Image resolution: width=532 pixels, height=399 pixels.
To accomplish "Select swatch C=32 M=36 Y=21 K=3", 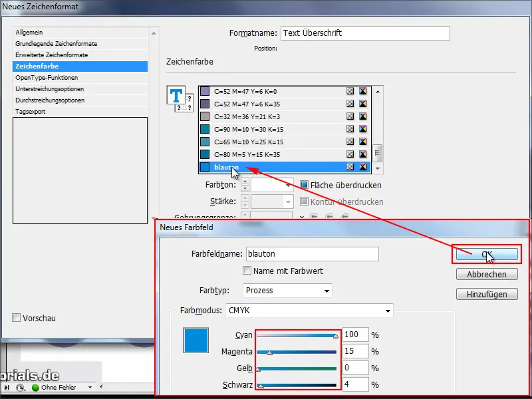I will point(285,116).
